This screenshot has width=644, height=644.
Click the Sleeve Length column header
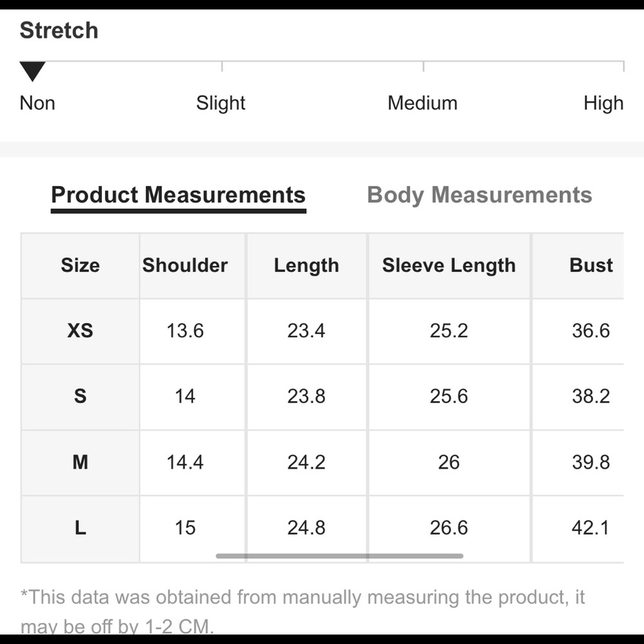click(449, 265)
